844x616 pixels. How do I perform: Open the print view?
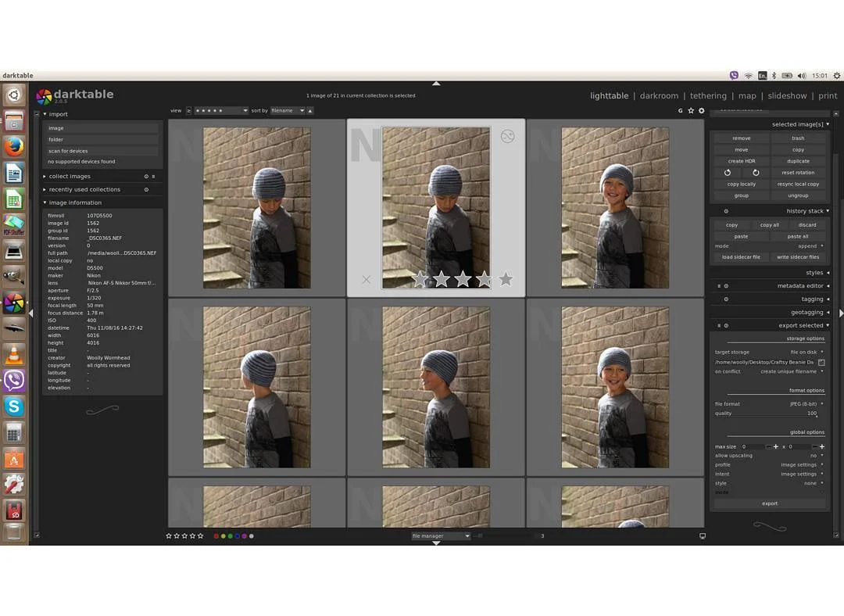[828, 96]
